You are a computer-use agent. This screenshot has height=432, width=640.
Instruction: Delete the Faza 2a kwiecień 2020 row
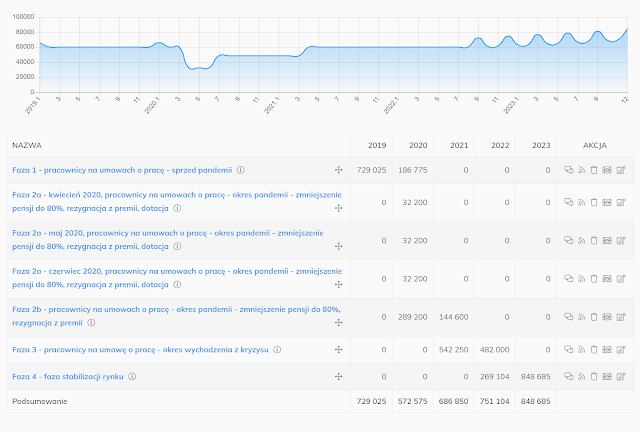click(x=594, y=202)
